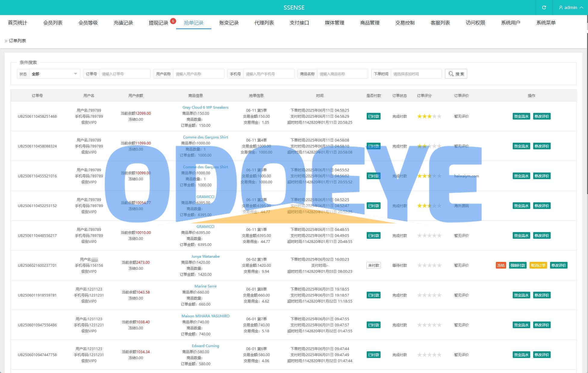Click first star of Gray Cloud sneakers order
Image resolution: width=588 pixels, height=373 pixels.
point(419,116)
